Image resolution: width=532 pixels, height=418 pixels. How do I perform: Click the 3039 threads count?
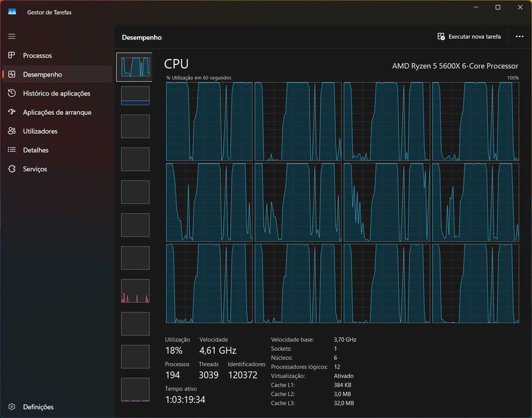209,375
